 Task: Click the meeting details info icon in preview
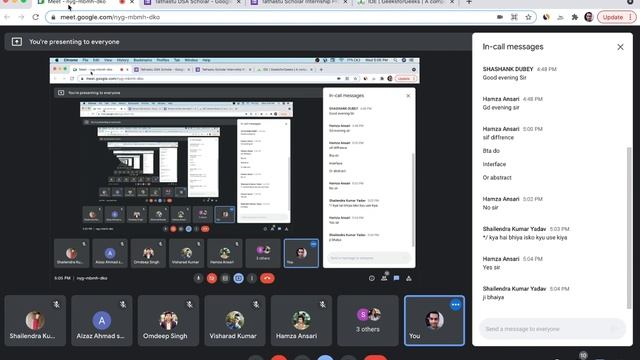[371, 278]
